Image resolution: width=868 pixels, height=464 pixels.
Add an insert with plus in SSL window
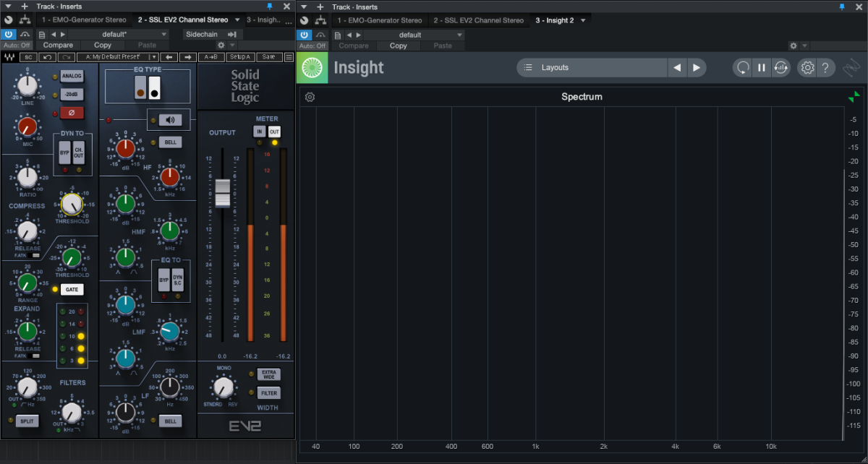pyautogui.click(x=25, y=7)
